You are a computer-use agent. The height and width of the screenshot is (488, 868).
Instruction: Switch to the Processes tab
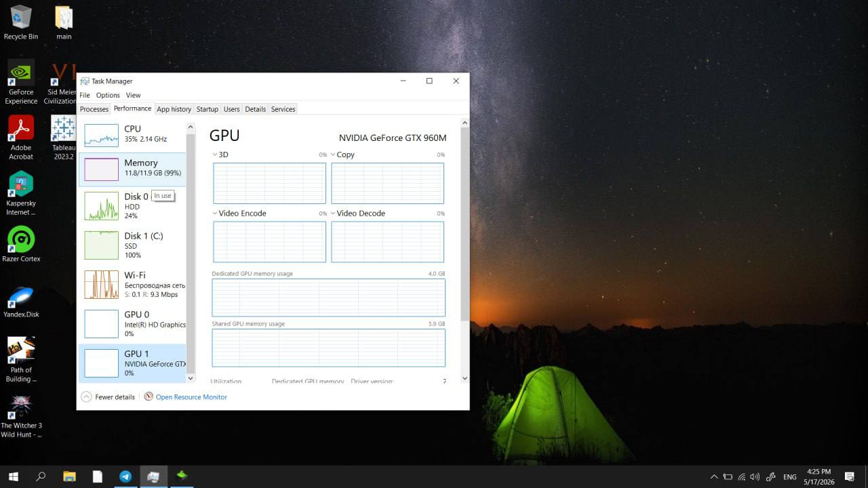[x=94, y=109]
